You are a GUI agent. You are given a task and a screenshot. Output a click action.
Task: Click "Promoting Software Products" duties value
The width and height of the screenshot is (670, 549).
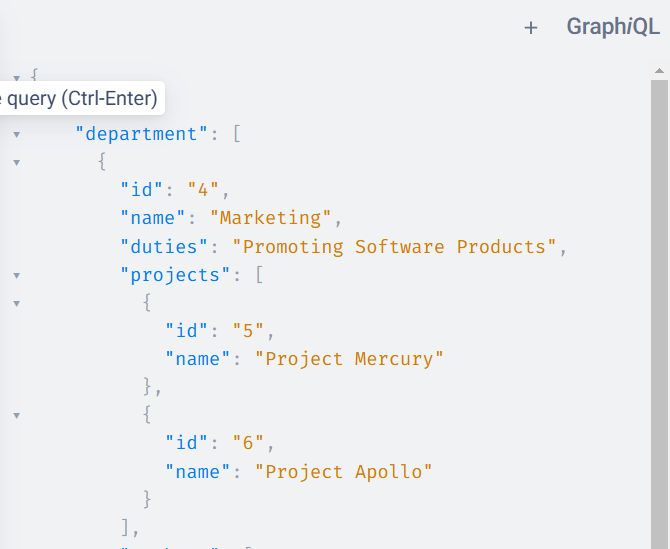click(x=394, y=247)
